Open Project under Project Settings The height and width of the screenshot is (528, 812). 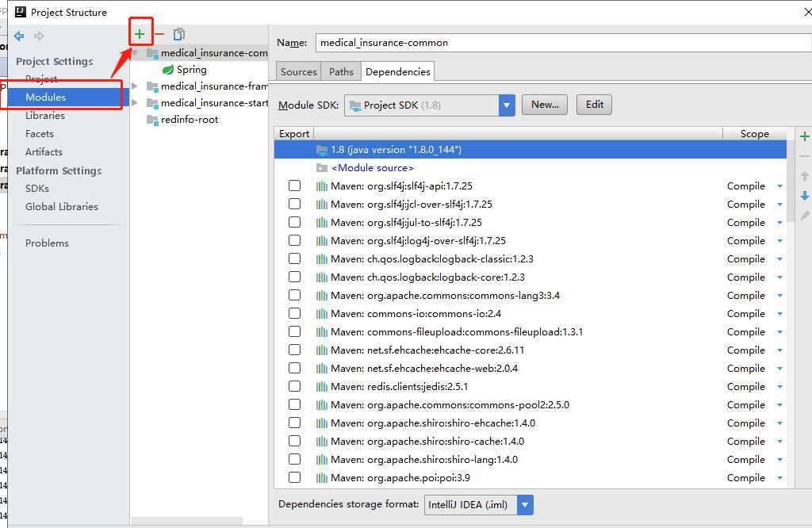[41, 78]
